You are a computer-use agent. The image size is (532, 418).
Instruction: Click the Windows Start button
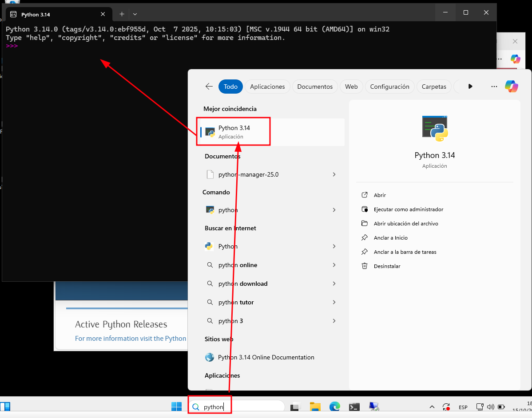[x=176, y=406]
